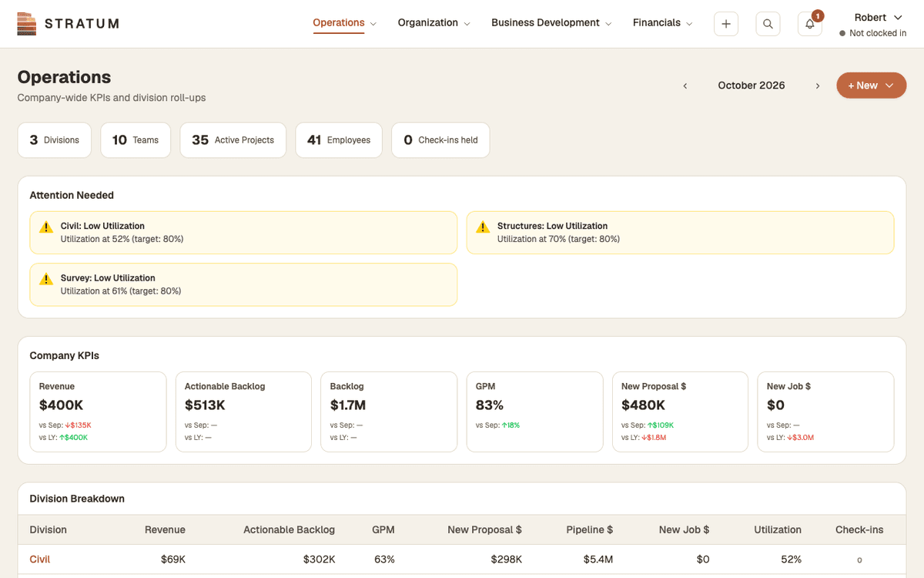Open the Survey: Low Utilization alert

[x=243, y=284]
